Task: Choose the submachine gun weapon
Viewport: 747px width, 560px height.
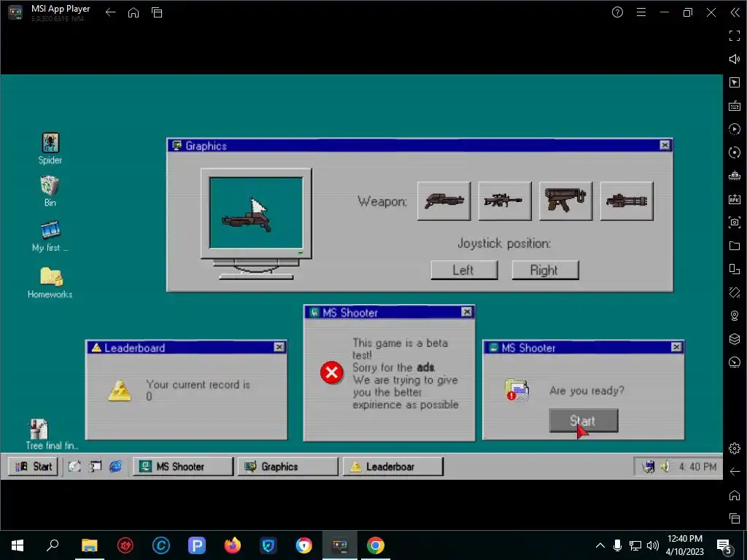Action: [x=565, y=201]
